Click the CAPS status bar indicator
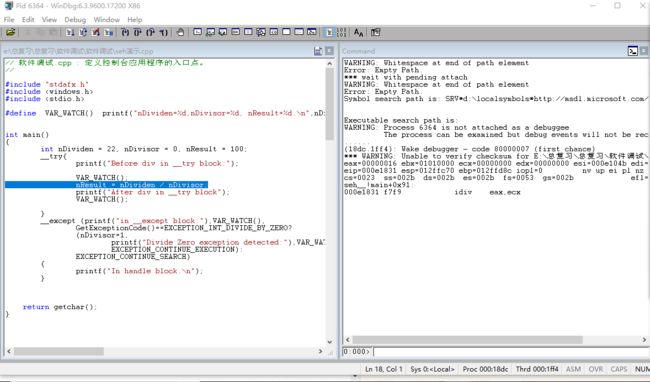Screen dimensions: 650x382 (618, 369)
